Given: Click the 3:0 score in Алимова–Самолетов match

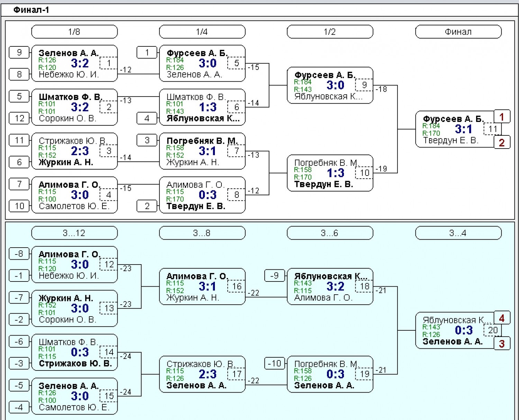Looking at the screenshot, I should point(80,195).
